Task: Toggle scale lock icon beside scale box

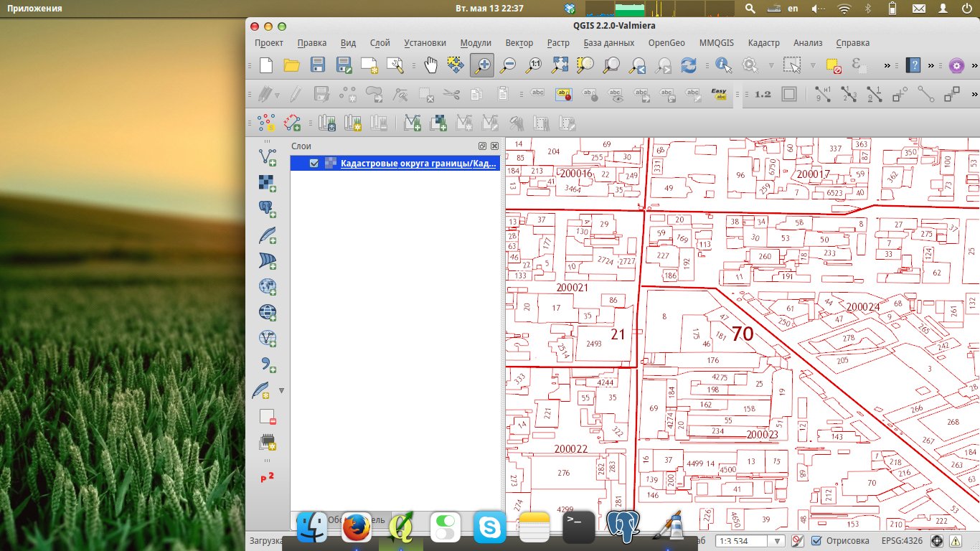Action: pyautogui.click(x=797, y=541)
